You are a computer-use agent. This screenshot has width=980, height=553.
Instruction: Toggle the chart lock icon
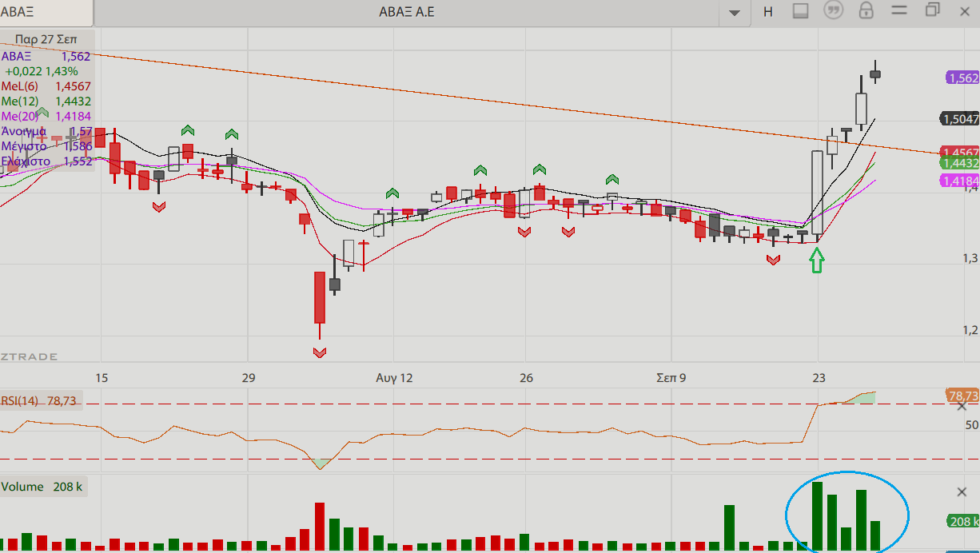tap(866, 11)
